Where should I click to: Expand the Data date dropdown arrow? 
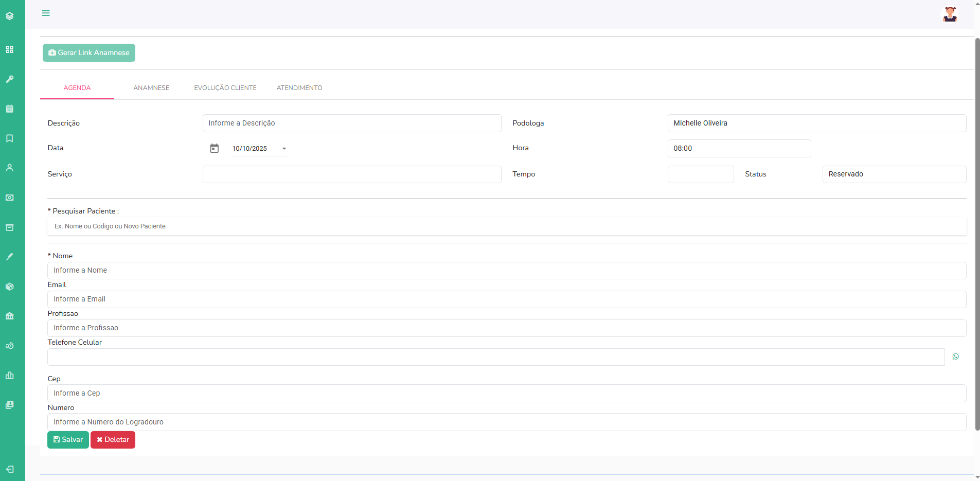284,149
